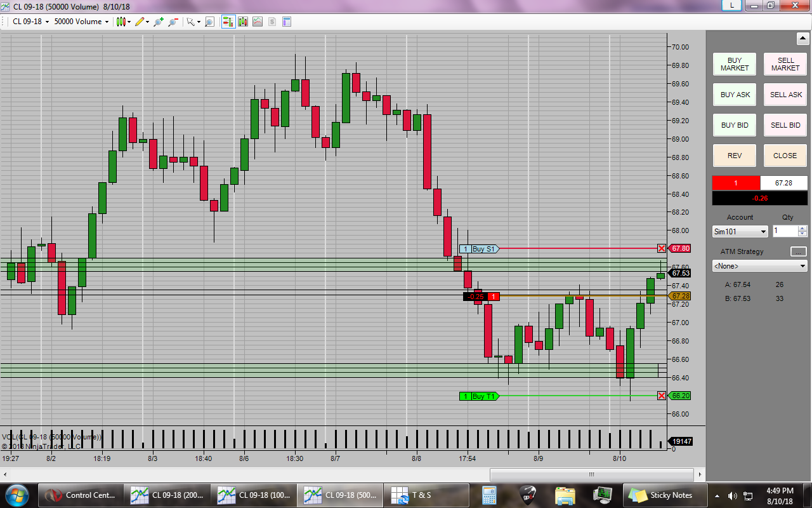
Task: Open the guitar pick taskbar icon
Action: point(528,495)
